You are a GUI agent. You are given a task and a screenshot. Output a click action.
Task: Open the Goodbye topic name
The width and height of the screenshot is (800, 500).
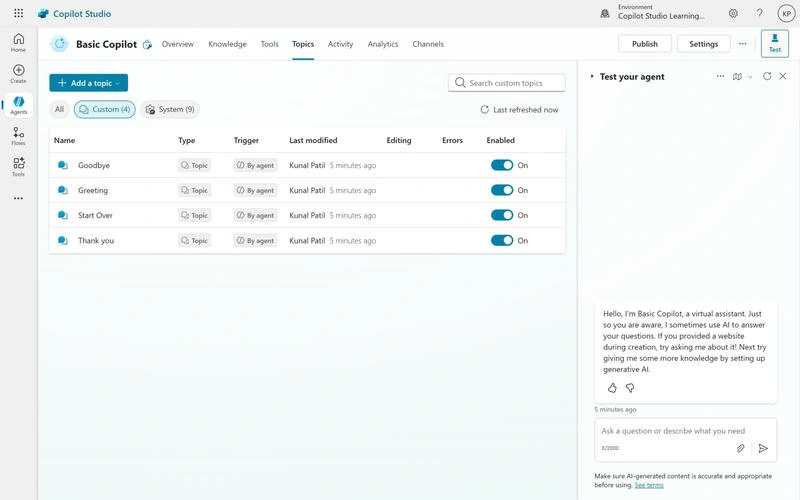(x=94, y=165)
